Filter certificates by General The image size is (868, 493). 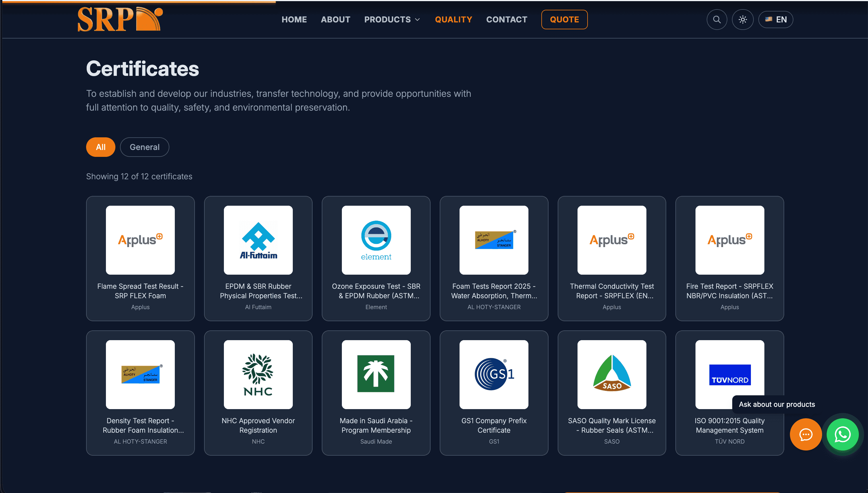pos(144,147)
